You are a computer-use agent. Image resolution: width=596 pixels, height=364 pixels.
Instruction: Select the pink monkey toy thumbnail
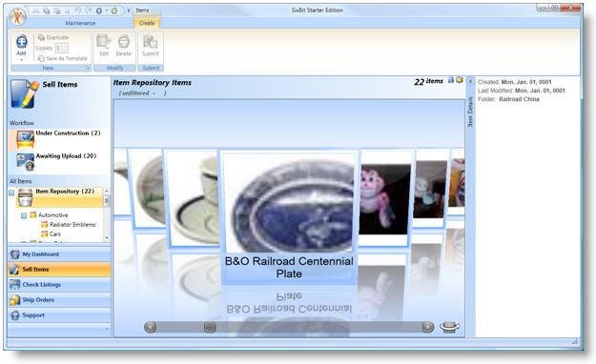385,198
